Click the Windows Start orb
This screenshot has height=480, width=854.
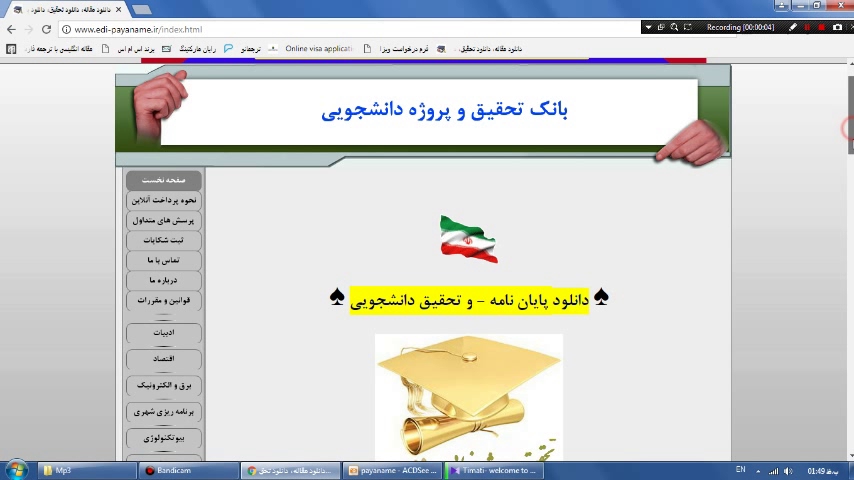coord(16,470)
